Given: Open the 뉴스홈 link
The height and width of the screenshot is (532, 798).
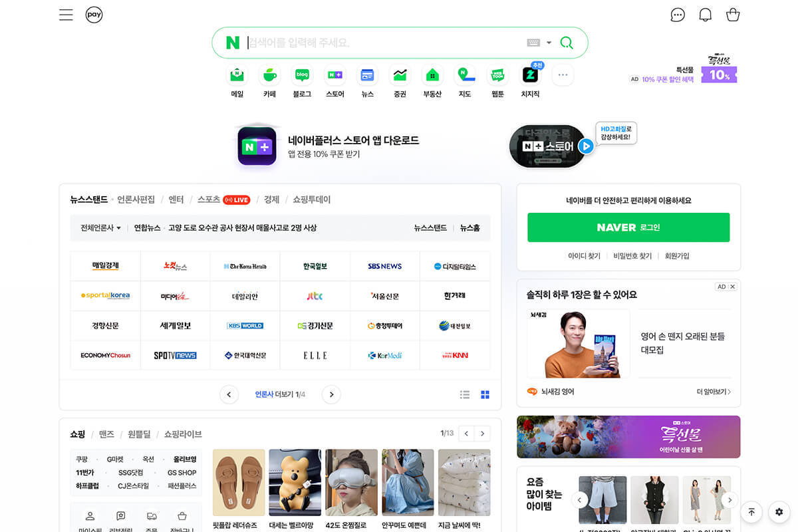Looking at the screenshot, I should click(x=469, y=227).
